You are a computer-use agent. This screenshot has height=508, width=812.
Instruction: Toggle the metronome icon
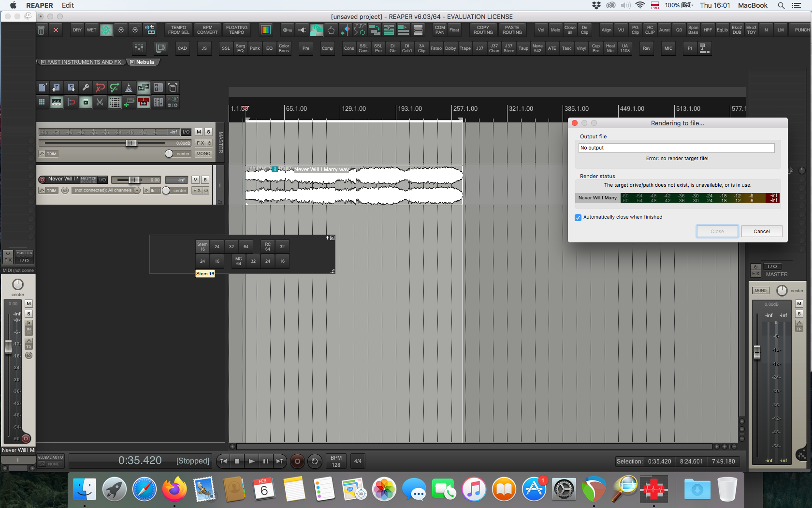point(129,88)
